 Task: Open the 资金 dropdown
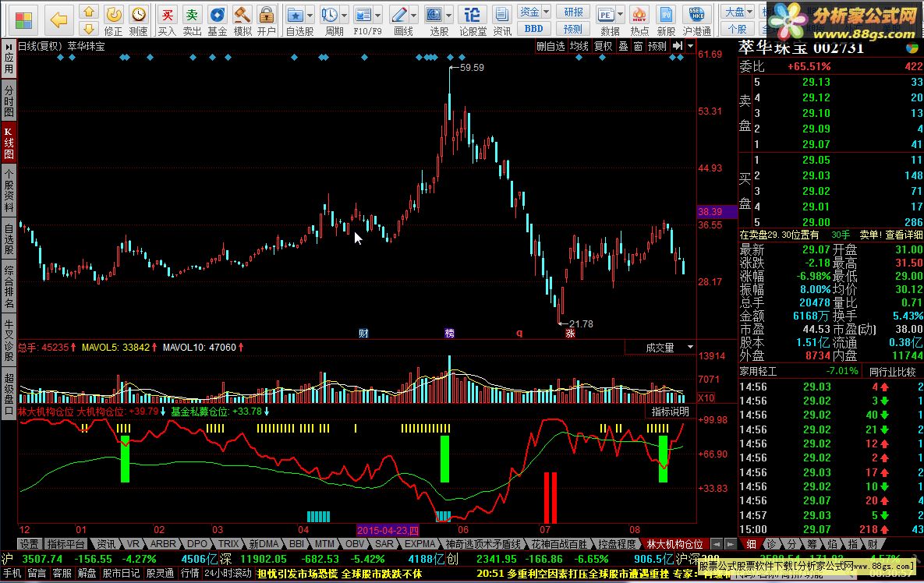coord(534,12)
